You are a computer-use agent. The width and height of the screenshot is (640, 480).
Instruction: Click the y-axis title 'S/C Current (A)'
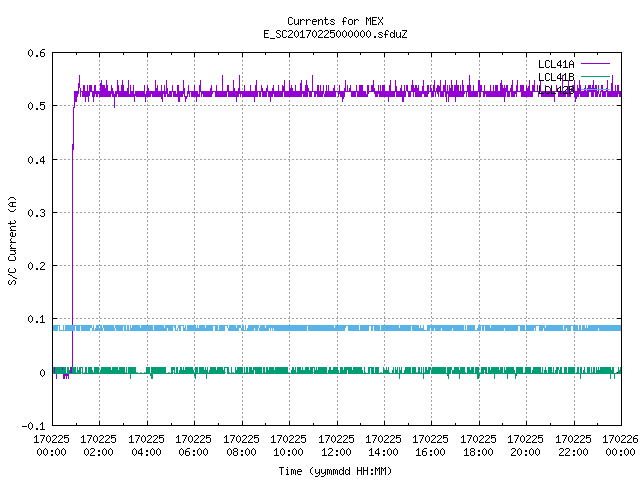[x=13, y=241]
